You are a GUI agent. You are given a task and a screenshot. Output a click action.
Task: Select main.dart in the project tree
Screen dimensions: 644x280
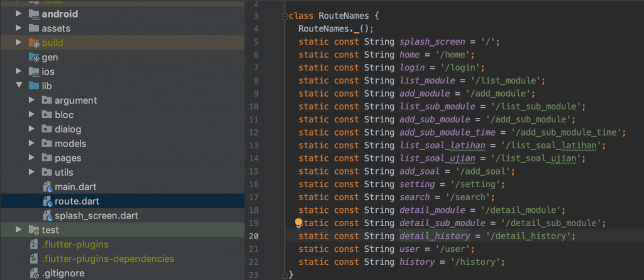[75, 187]
